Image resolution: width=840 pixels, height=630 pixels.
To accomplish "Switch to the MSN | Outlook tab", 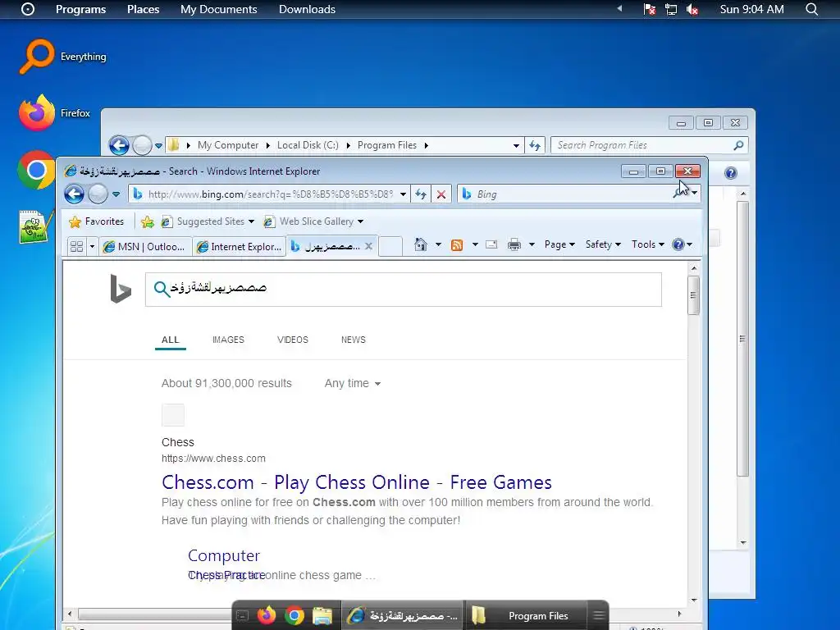I will 144,246.
